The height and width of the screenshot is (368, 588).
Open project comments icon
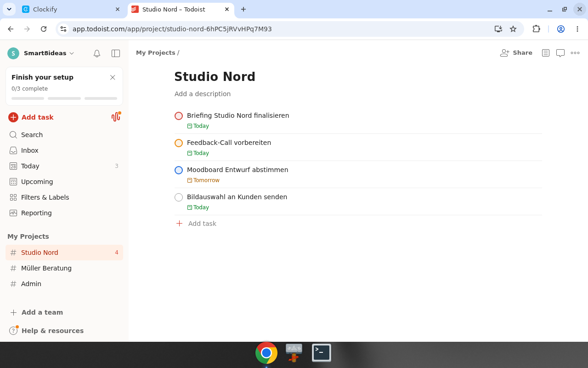(x=560, y=53)
